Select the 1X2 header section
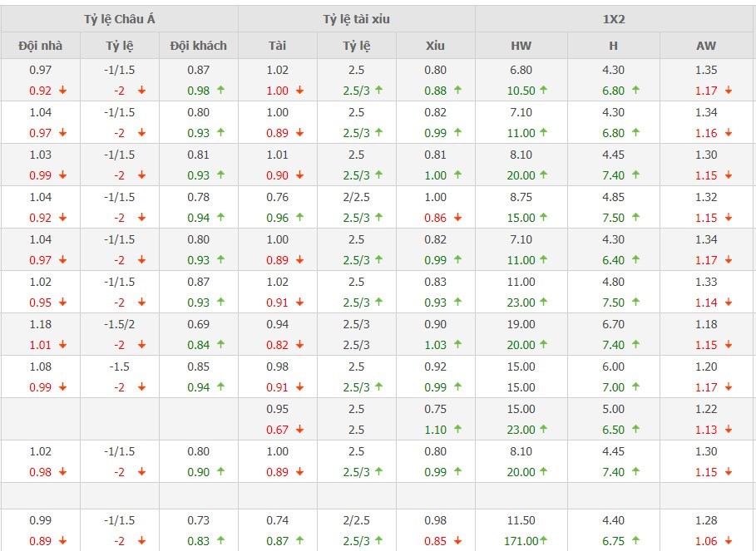This screenshot has height=551, width=756. click(x=615, y=19)
